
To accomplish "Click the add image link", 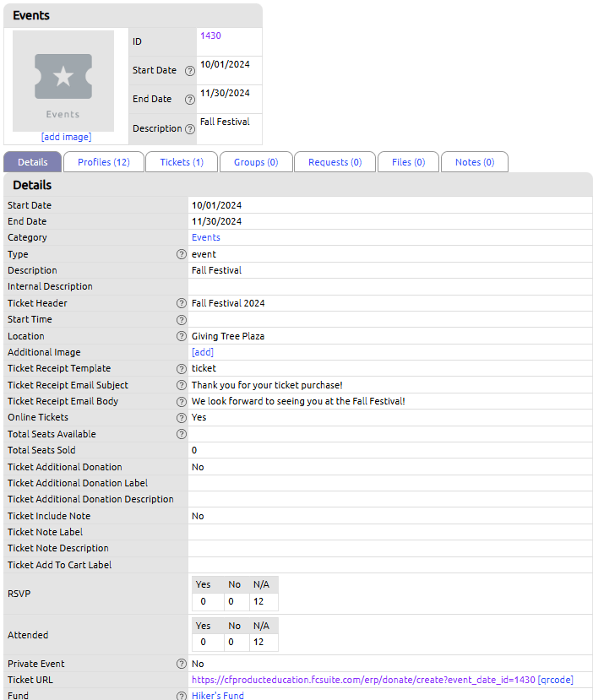I will pos(66,137).
